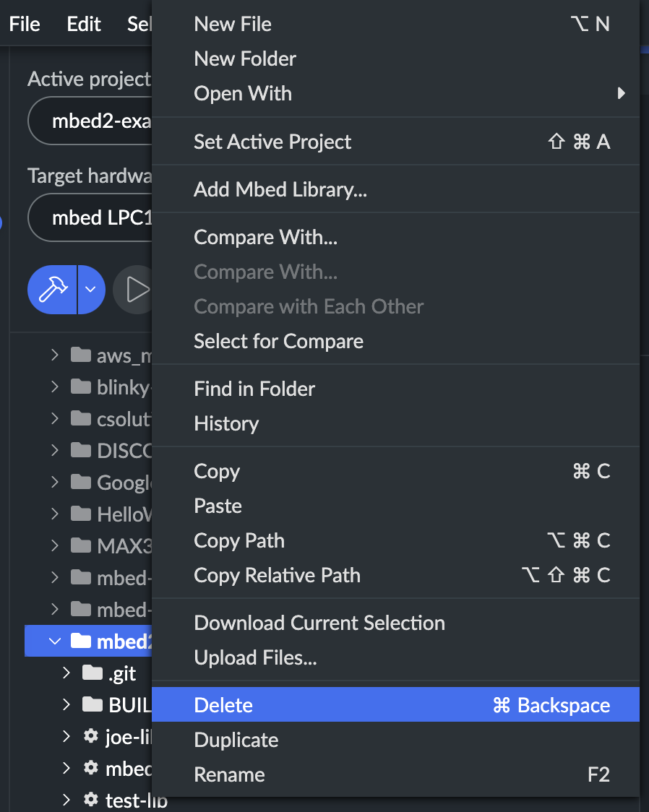The width and height of the screenshot is (649, 812).
Task: Click the hammer build icon
Action: 52,290
